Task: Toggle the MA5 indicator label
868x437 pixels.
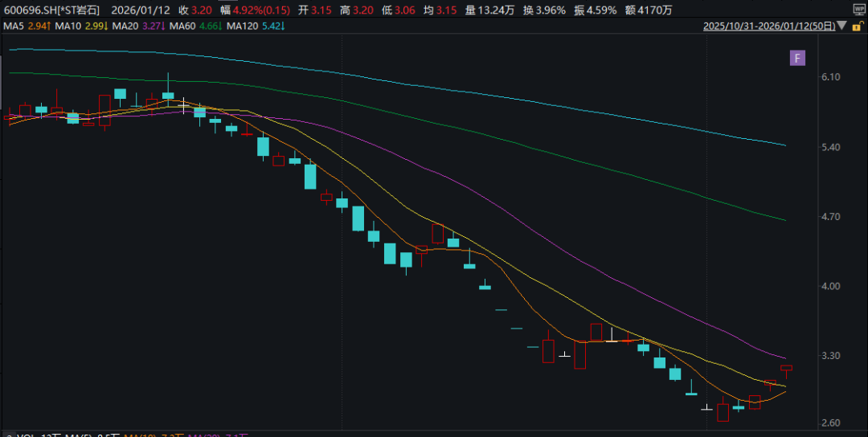Action: pos(21,27)
